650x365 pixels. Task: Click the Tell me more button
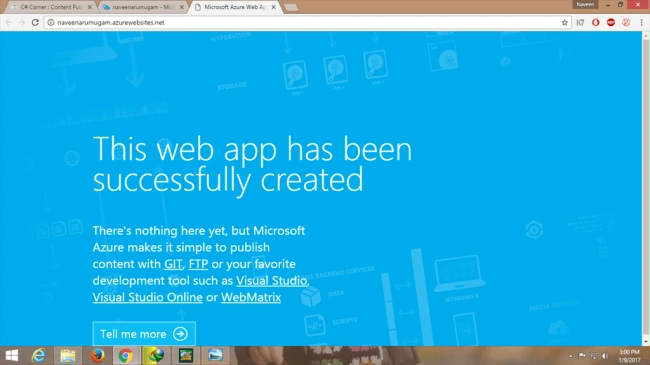(144, 334)
